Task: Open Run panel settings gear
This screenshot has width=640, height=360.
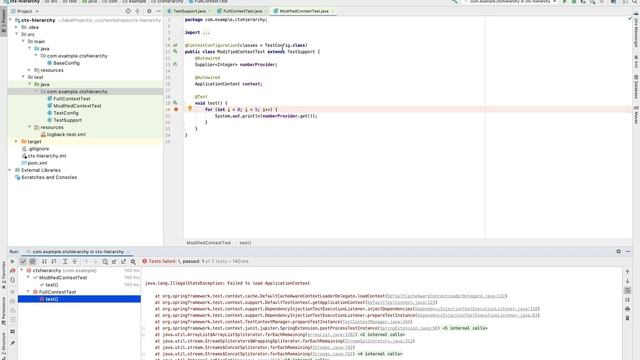Action: [618, 251]
